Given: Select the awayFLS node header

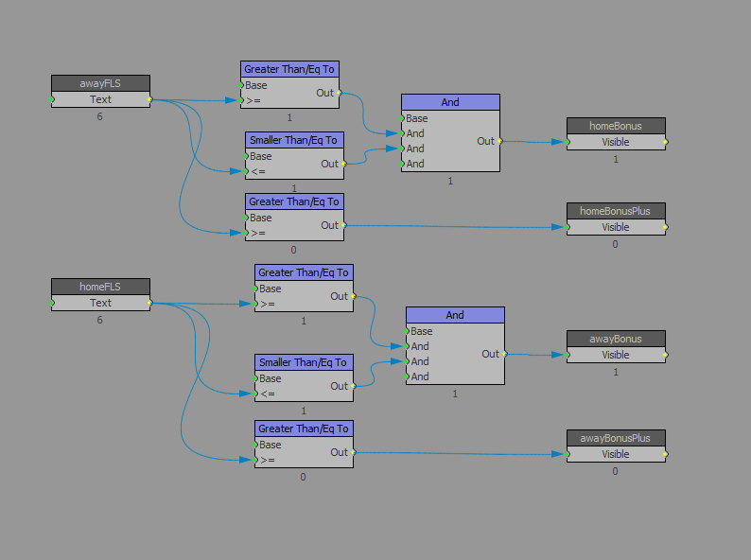Looking at the screenshot, I should coord(100,83).
